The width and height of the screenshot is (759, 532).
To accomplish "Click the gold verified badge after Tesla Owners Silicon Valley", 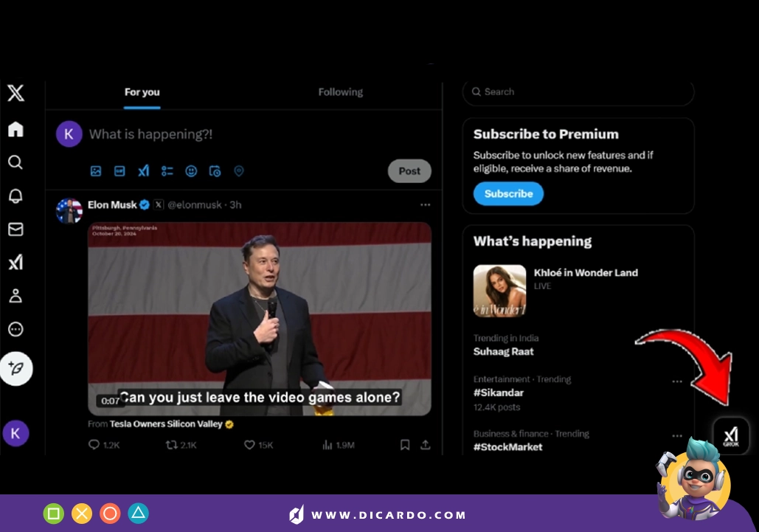I will [x=229, y=424].
